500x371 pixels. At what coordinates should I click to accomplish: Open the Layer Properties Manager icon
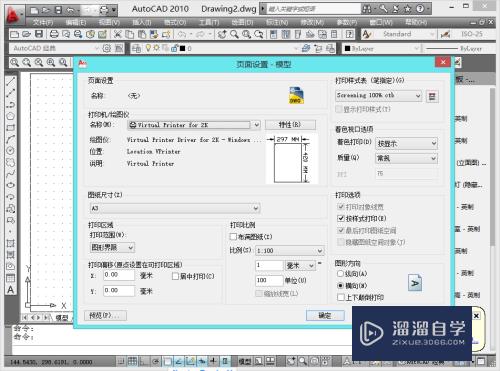click(136, 49)
